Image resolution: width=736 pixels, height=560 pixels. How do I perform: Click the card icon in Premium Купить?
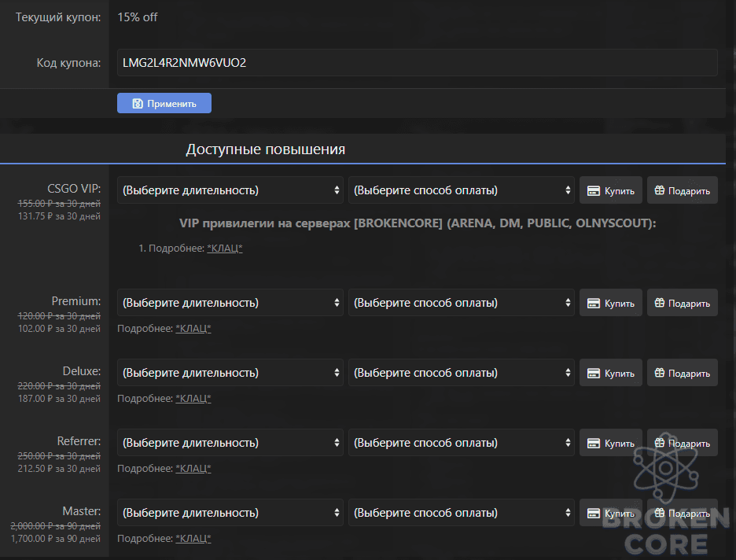594,304
